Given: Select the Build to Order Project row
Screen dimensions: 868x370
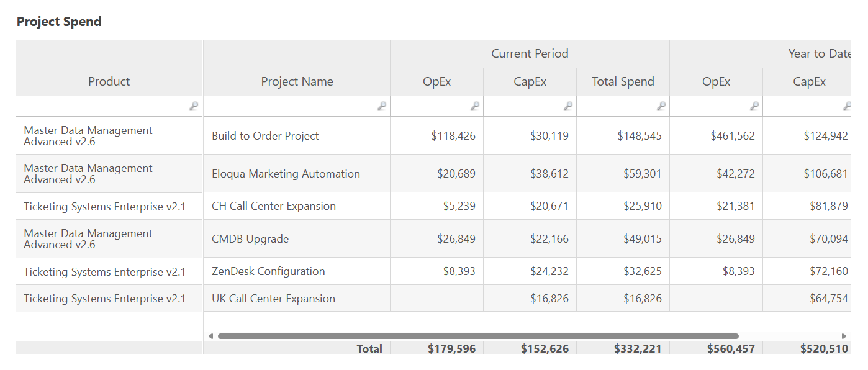Looking at the screenshot, I should click(x=265, y=136).
